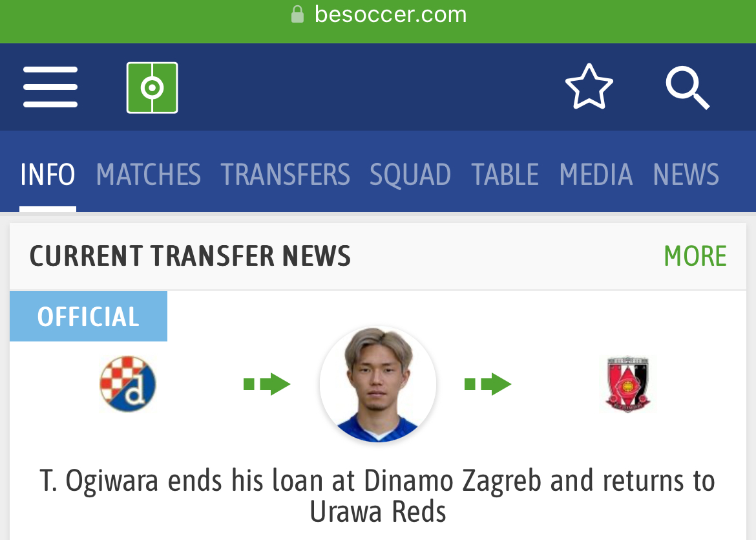
Task: Click MORE link for transfer news
Action: click(x=695, y=255)
